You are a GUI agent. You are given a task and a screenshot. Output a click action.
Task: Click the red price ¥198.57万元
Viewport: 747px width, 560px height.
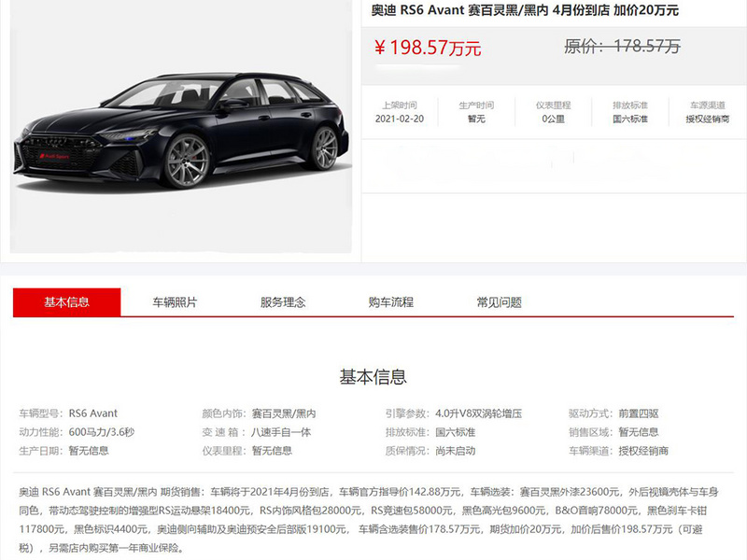[x=428, y=48]
